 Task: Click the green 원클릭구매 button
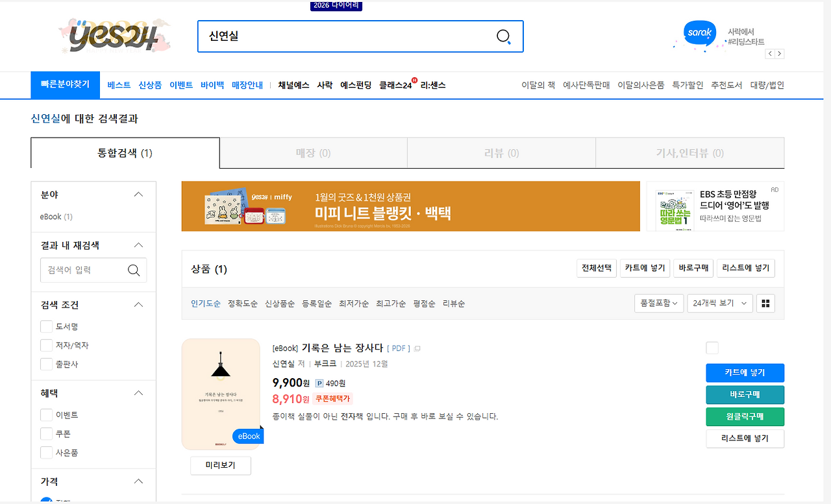pyautogui.click(x=745, y=416)
